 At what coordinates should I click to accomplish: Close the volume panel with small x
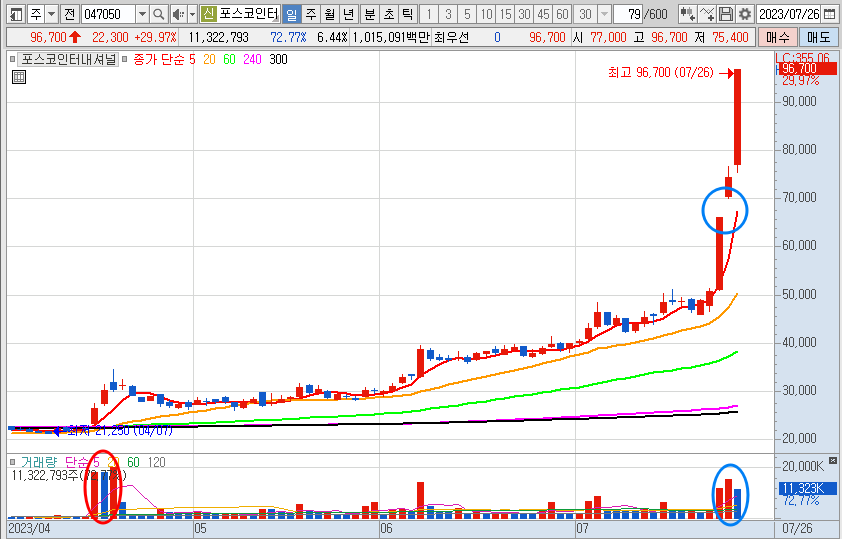[x=832, y=461]
